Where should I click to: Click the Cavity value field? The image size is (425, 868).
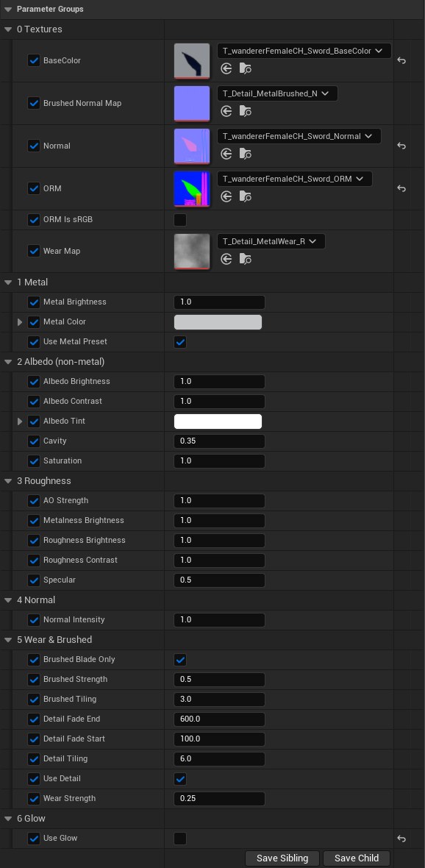coord(219,441)
